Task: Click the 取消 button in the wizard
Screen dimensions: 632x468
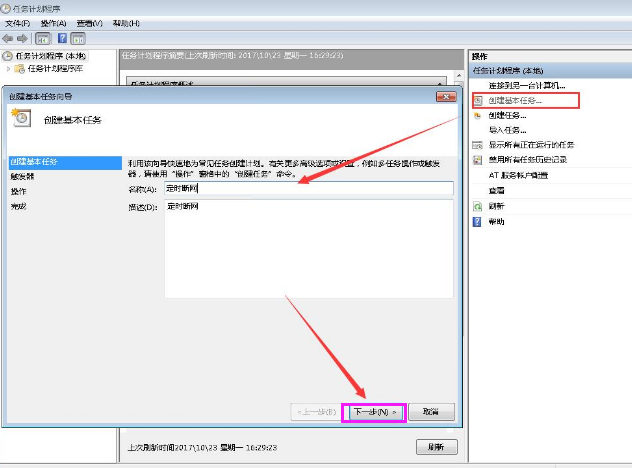Action: click(x=431, y=411)
